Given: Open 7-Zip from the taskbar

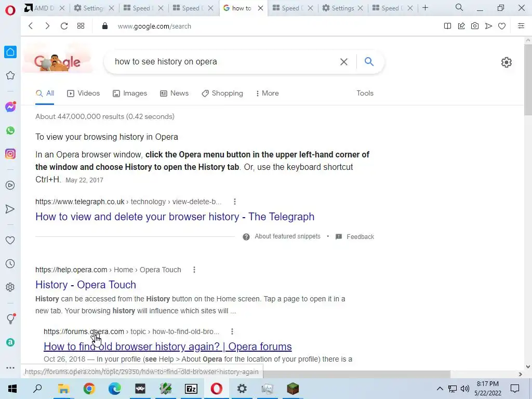Looking at the screenshot, I should (191, 389).
